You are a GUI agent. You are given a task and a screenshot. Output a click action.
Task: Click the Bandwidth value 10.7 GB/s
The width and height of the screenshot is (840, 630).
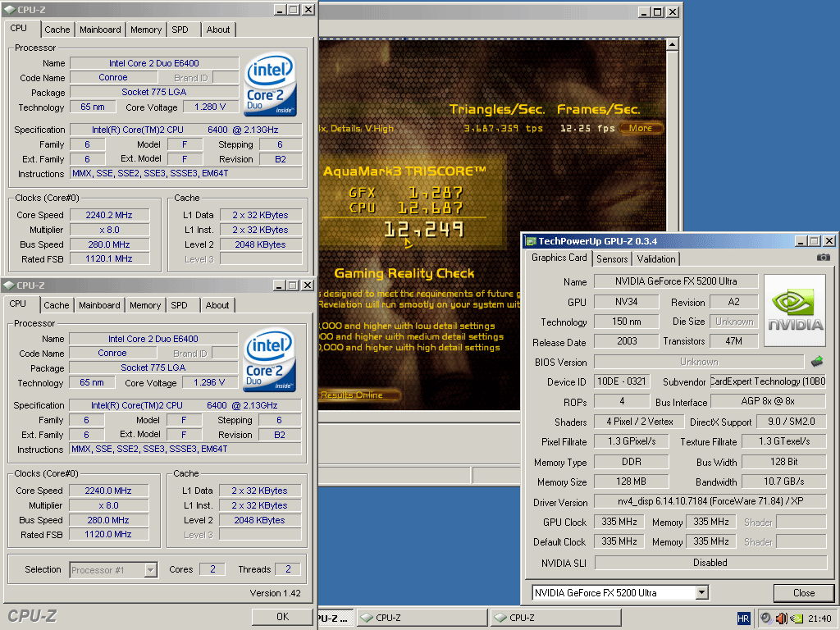[784, 482]
